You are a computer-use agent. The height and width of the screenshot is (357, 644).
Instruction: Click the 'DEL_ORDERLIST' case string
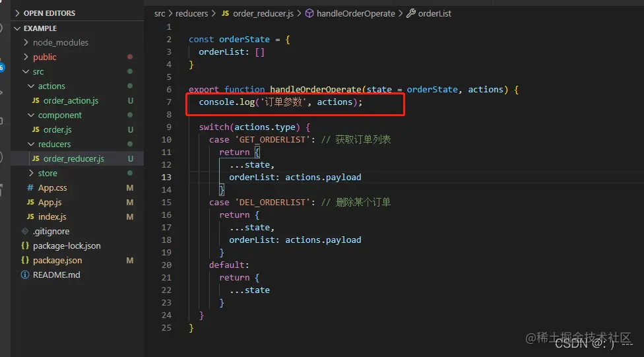tap(273, 203)
